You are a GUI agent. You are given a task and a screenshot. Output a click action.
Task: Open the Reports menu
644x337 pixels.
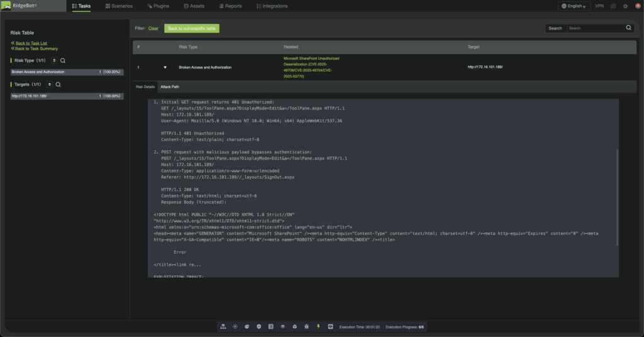pos(230,6)
